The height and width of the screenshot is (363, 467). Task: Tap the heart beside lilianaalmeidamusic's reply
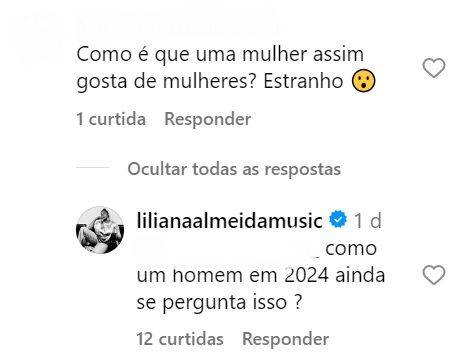pos(434,275)
